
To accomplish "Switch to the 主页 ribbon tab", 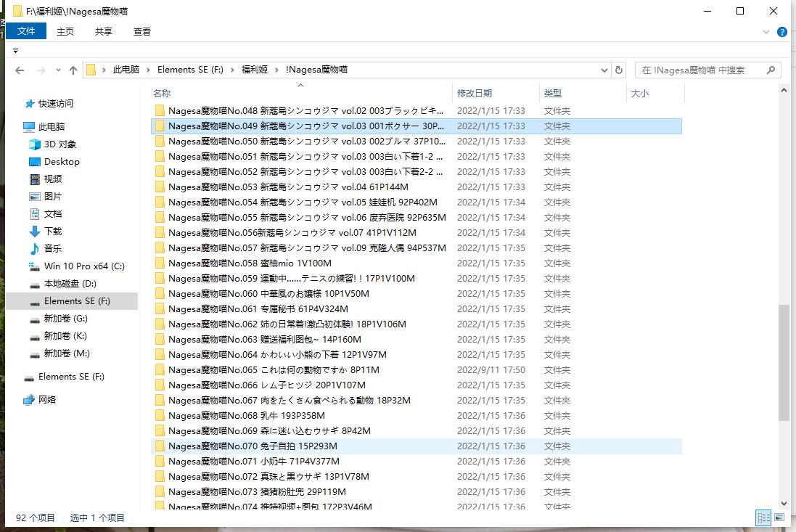I will point(65,31).
